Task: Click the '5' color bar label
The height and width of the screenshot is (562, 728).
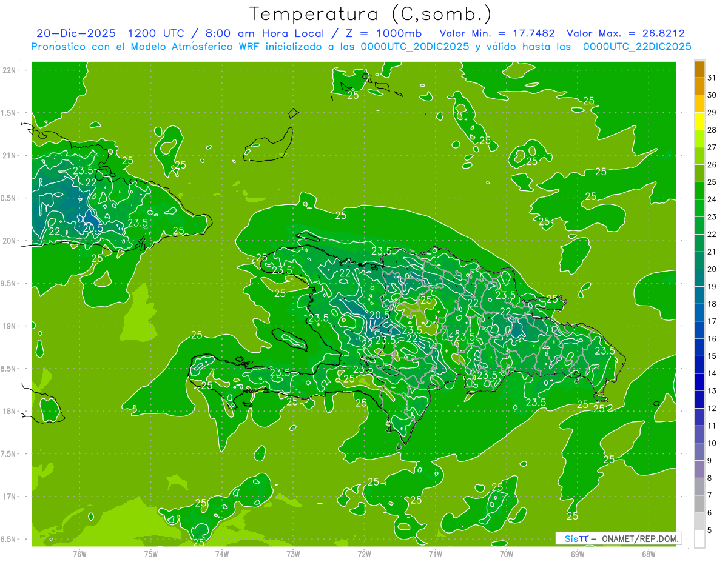Action: point(710,530)
